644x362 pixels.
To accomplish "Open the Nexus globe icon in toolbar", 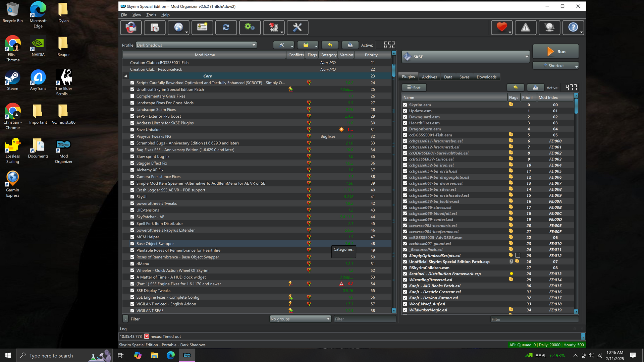I will click(x=178, y=27).
